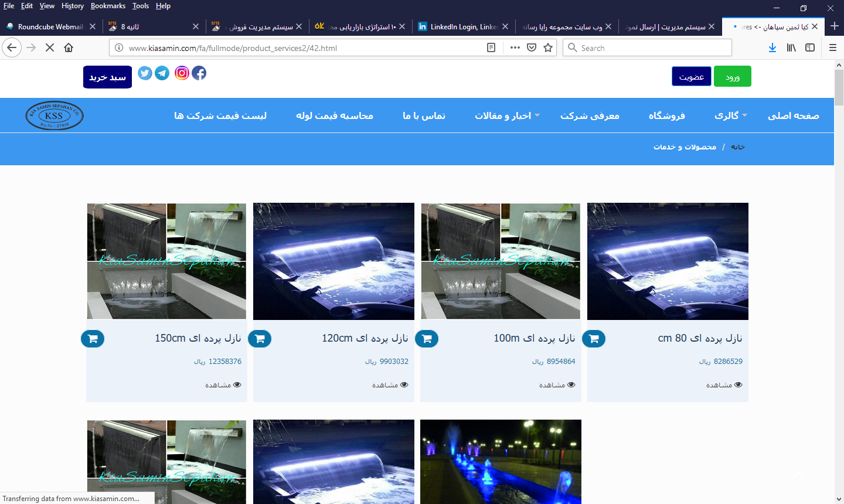The height and width of the screenshot is (504, 844).
Task: Toggle reader view in address bar
Action: [x=491, y=47]
